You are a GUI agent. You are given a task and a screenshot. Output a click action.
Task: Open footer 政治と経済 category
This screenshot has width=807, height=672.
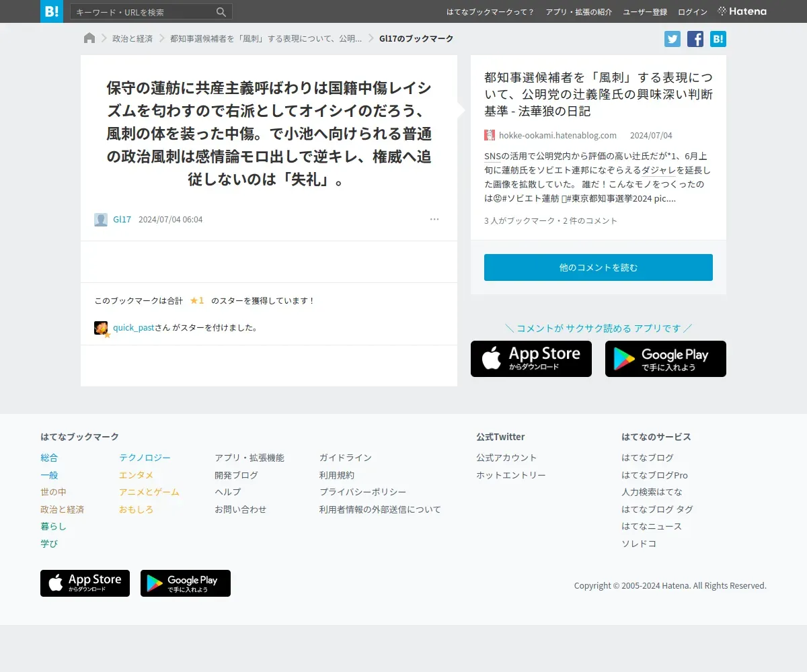coord(62,509)
